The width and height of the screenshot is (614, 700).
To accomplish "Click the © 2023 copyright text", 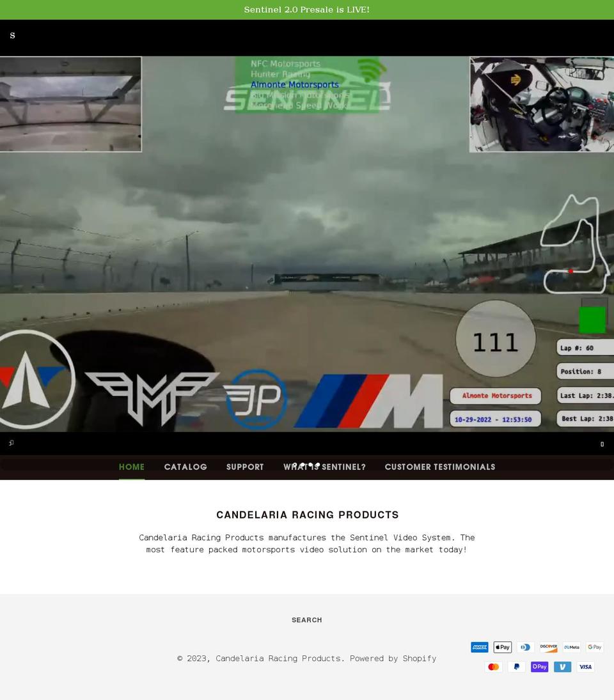I will point(194,658).
